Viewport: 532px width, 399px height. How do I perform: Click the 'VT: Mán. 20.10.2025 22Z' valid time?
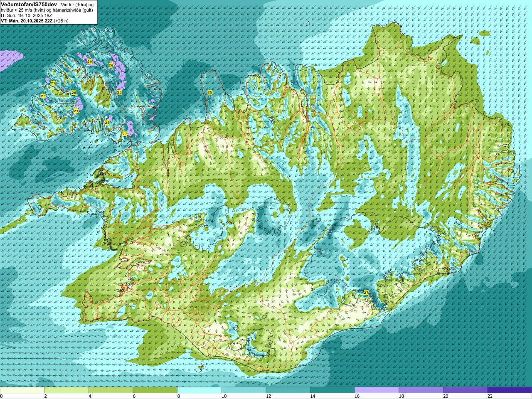tap(27, 20)
